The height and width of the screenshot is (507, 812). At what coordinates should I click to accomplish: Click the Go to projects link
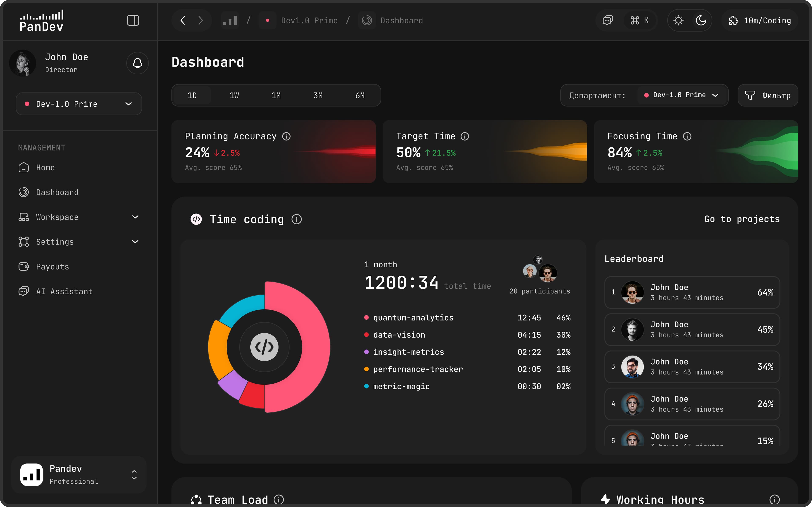[x=742, y=219]
